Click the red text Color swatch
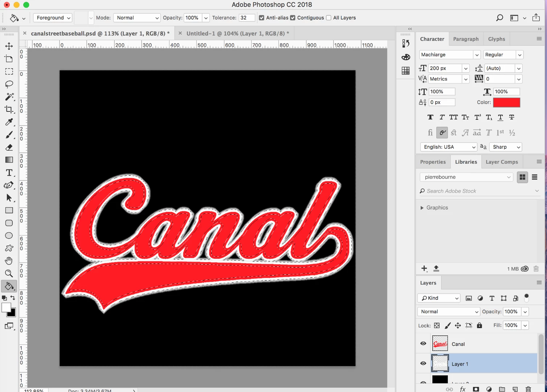This screenshot has height=392, width=547. coord(506,102)
